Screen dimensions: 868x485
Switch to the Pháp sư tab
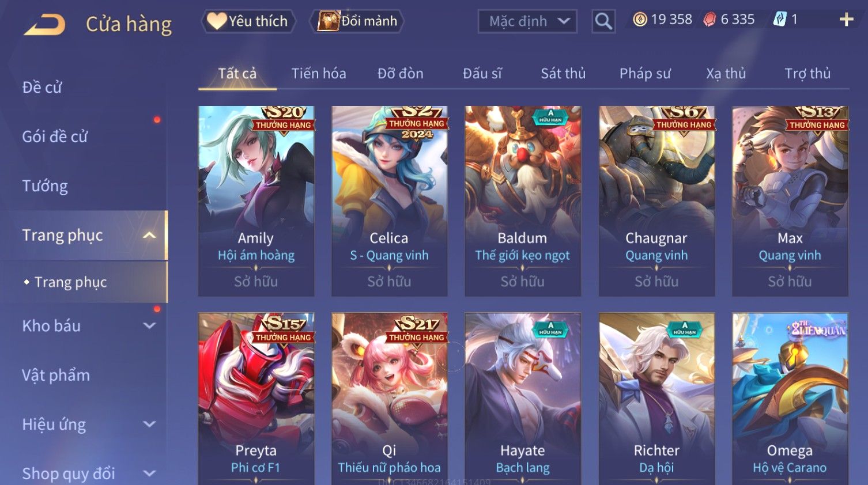[x=645, y=73]
